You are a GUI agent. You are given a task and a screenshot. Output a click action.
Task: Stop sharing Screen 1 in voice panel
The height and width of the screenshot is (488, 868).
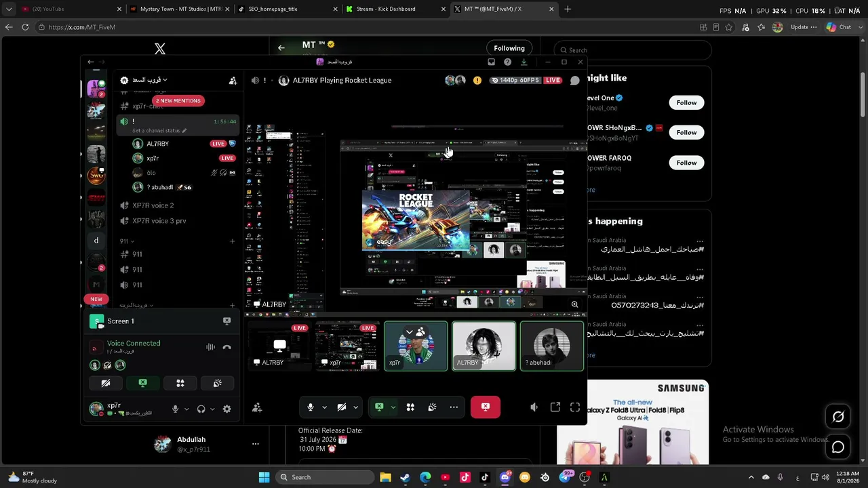click(x=227, y=321)
